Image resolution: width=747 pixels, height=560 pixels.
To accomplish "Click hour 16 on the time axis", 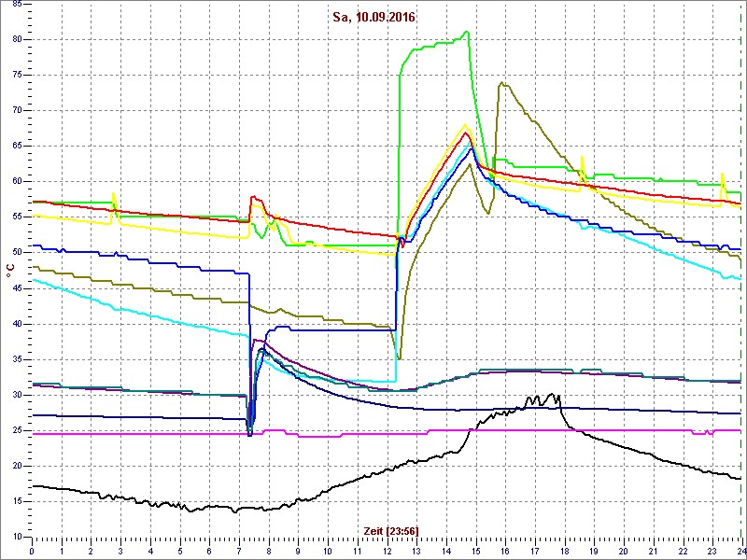I will [505, 551].
